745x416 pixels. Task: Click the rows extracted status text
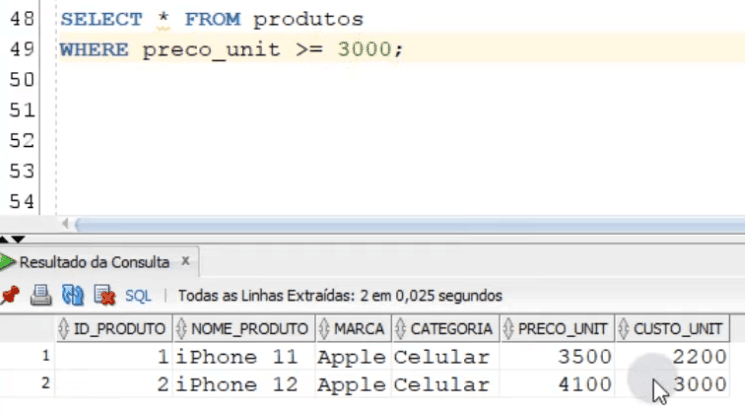point(340,296)
